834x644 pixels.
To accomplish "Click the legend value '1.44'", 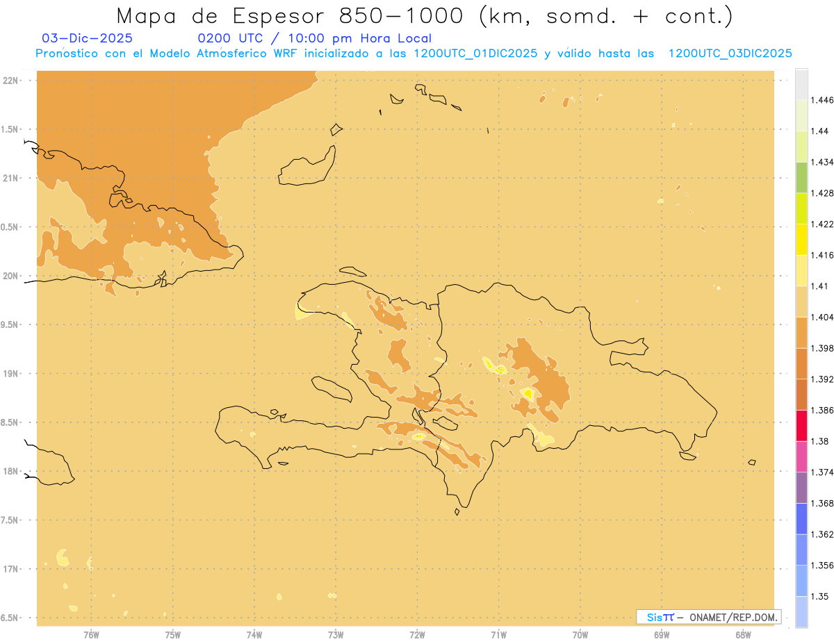I will click(x=819, y=131).
